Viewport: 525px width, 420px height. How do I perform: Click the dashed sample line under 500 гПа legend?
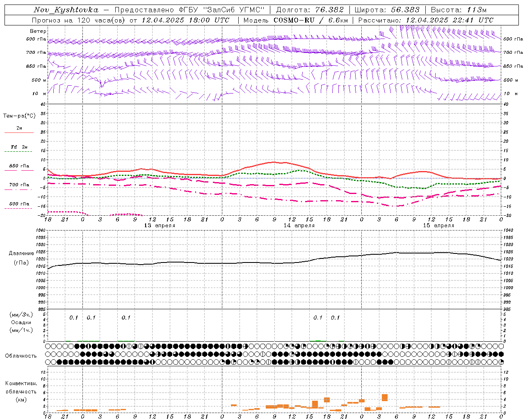click(x=18, y=209)
